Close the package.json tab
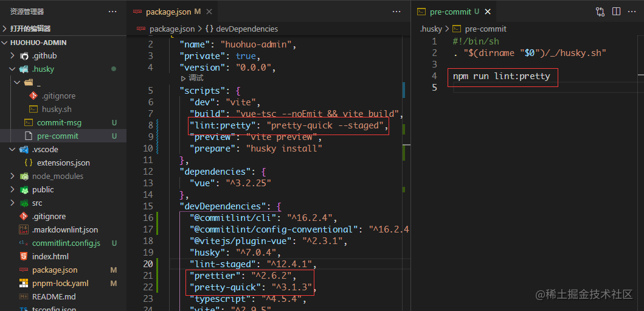Screen dimensions: 644x311 [x=209, y=12]
